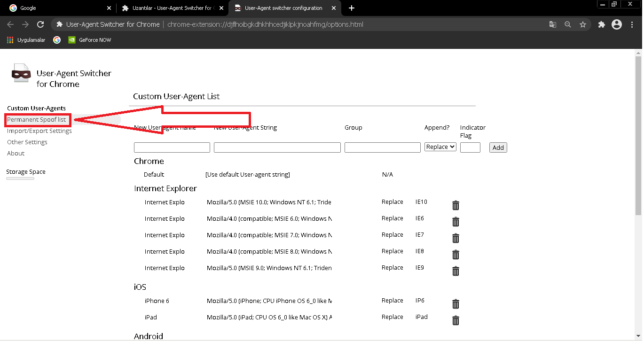Focus the New User-agent name field
The height and width of the screenshot is (341, 644).
click(x=172, y=147)
